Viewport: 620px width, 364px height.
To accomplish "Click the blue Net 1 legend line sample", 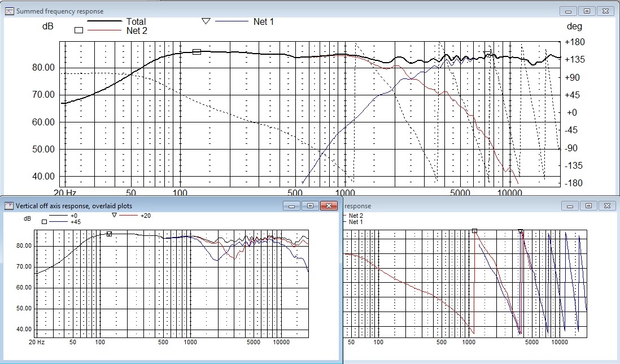I will point(232,21).
